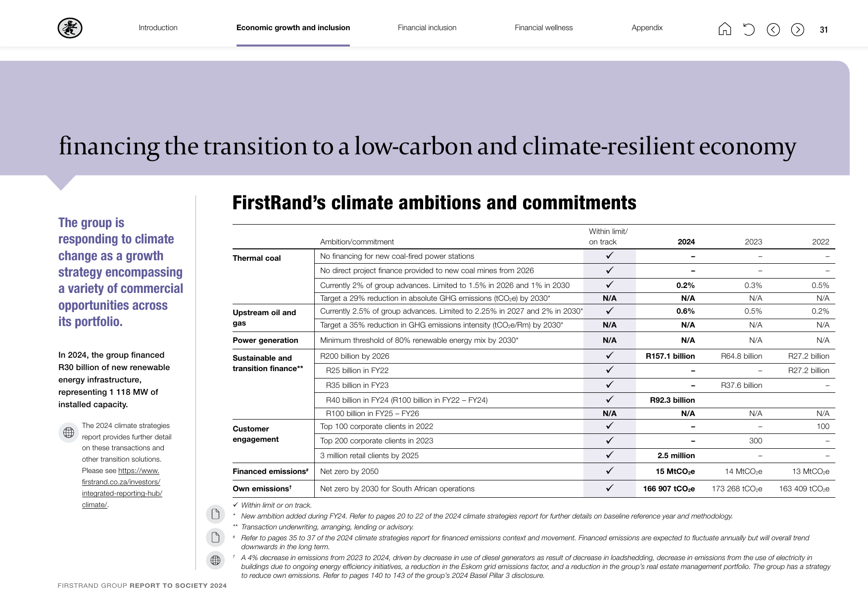Screen dimensions: 868x614
Task: Click '173 268 tCO₂e' 2023 value
Action: [x=737, y=489]
